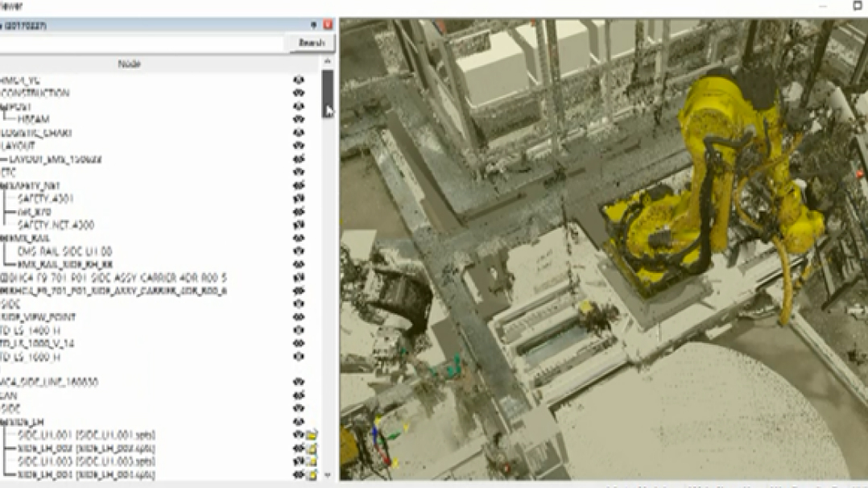This screenshot has width=868, height=488.
Task: Click the scroll-down arrow of the tree list
Action: (x=327, y=475)
